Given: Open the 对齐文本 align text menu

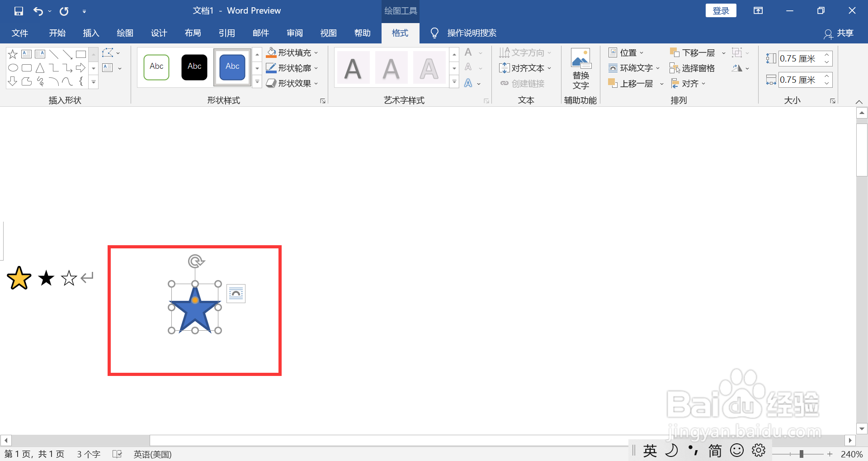Looking at the screenshot, I should point(525,68).
